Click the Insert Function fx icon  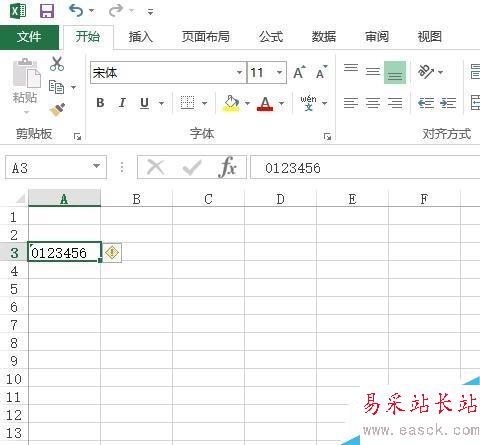click(x=228, y=167)
